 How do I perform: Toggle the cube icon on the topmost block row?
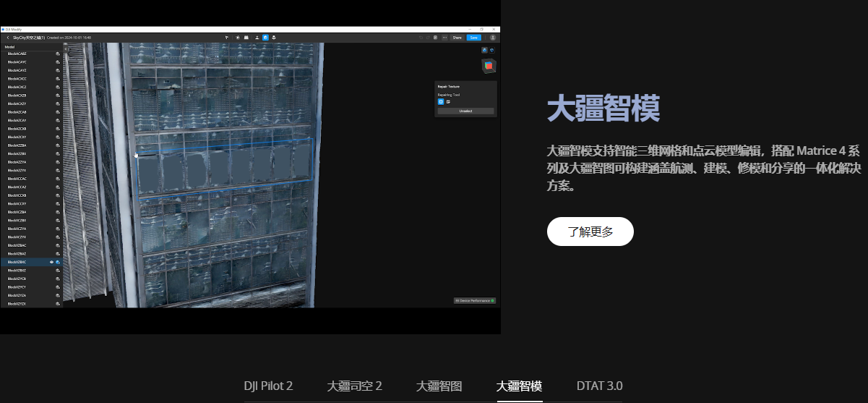[58, 54]
